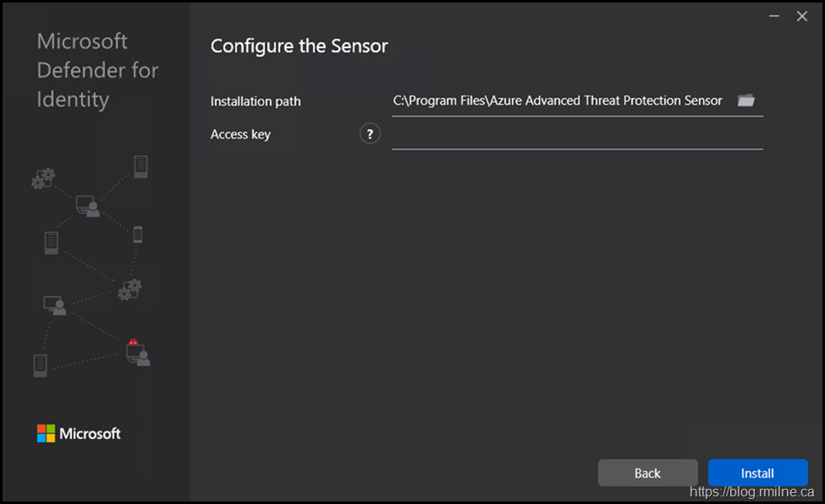Click the smartphone icon in the network diagram
Viewport: 825px width, 504px height.
(138, 234)
